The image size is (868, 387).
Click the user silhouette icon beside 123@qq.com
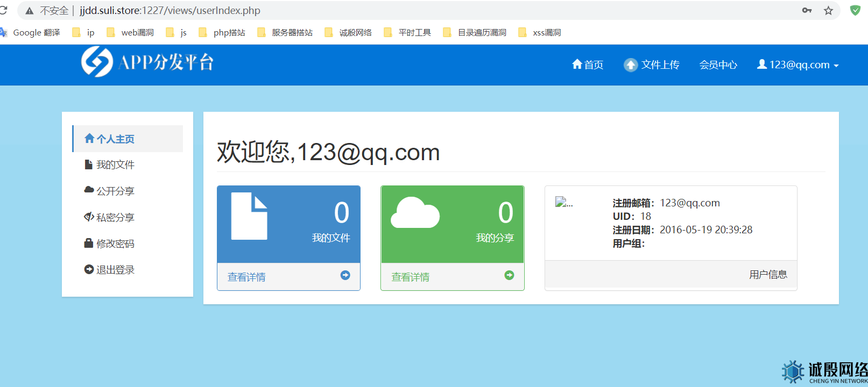761,64
